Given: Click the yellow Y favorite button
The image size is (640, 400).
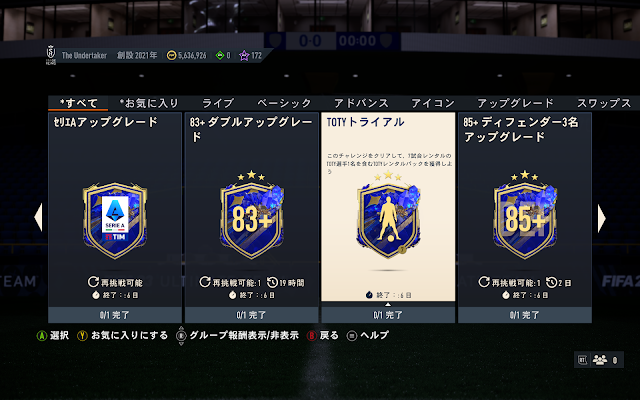Looking at the screenshot, I should 82,336.
